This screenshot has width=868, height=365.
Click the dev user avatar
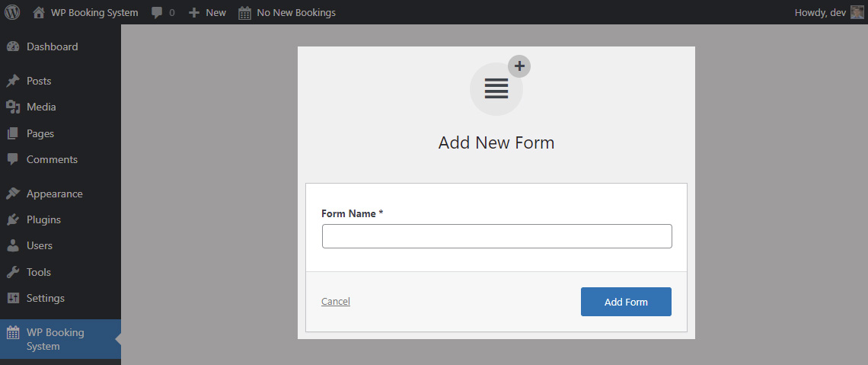(x=857, y=12)
